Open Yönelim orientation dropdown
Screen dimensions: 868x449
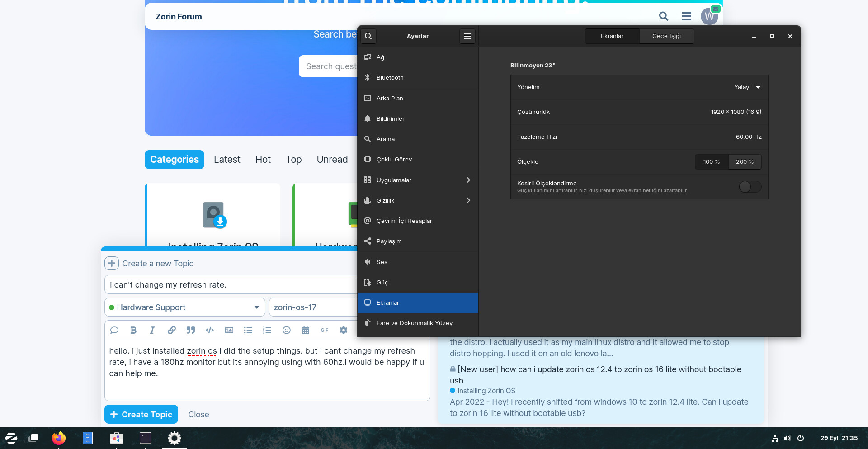click(639, 87)
